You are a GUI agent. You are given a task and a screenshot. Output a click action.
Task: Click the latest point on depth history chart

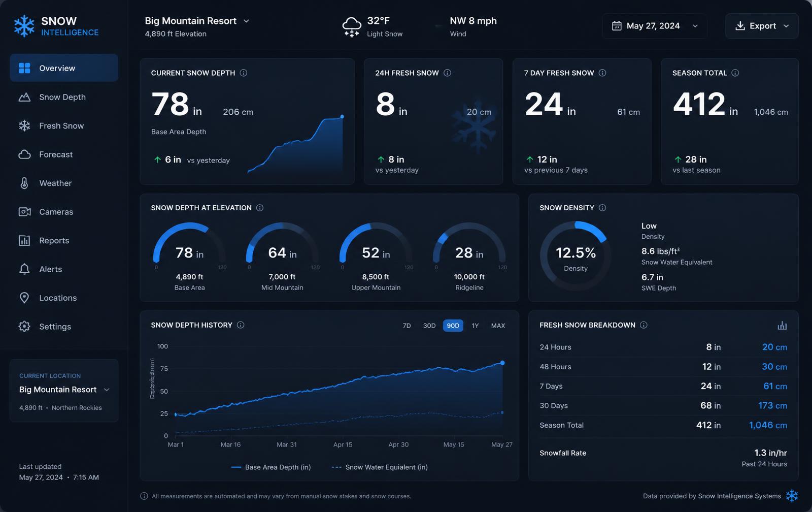(x=502, y=363)
